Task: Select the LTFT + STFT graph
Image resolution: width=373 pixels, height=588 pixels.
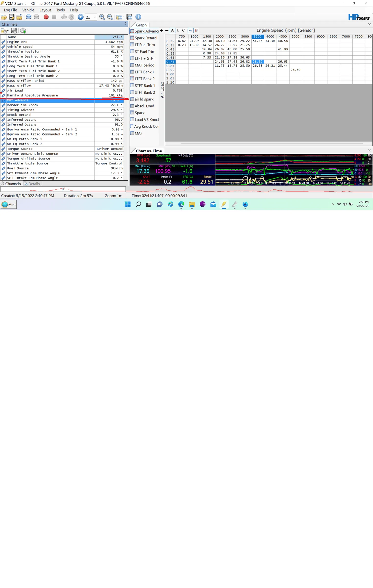Action: pos(142,59)
